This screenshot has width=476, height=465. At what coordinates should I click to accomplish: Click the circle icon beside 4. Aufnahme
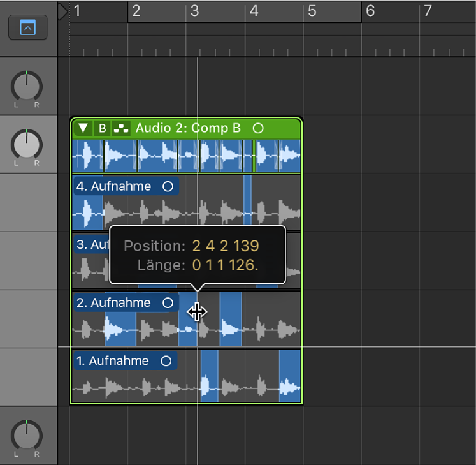[x=168, y=186]
